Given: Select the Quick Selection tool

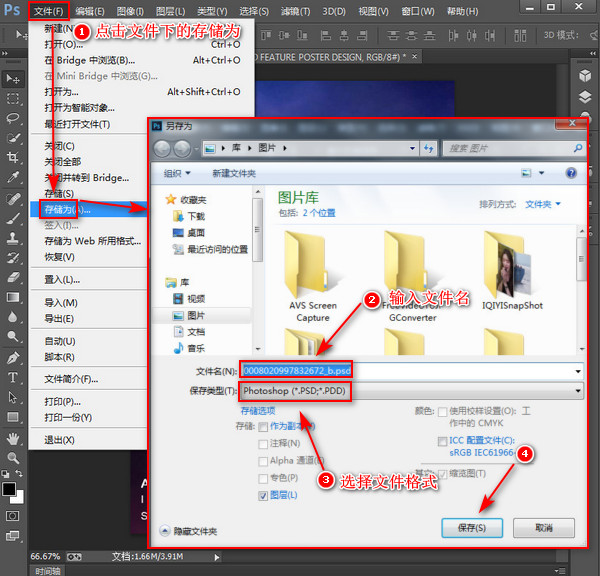Looking at the screenshot, I should pyautogui.click(x=13, y=138).
